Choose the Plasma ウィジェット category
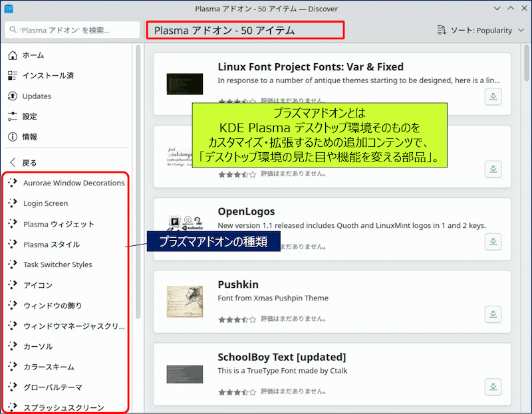 click(59, 224)
